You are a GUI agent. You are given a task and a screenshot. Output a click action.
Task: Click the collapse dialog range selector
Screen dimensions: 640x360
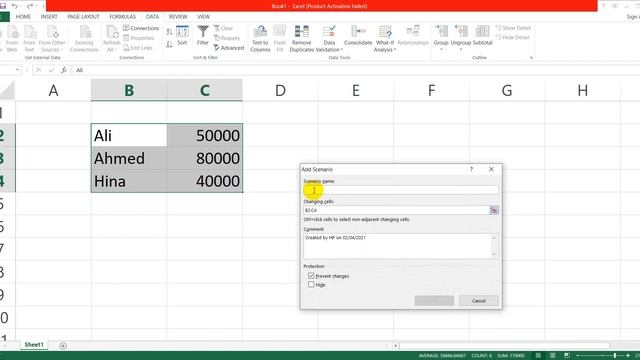[x=494, y=210]
